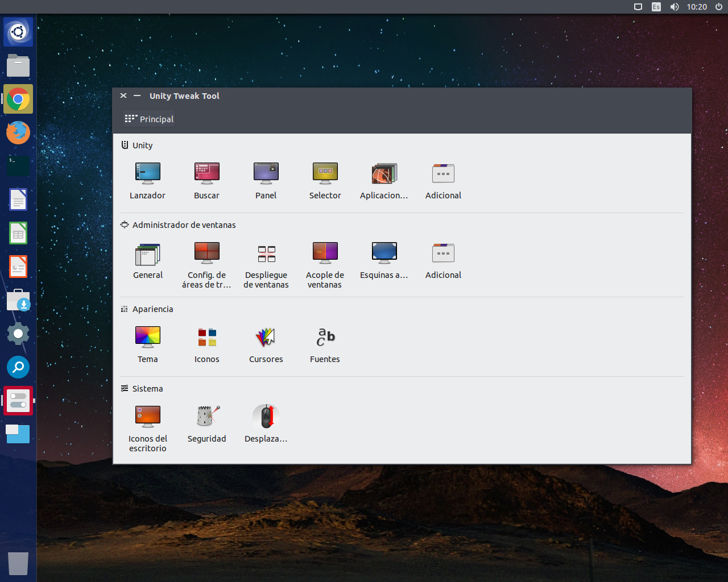Screen dimensions: 728x582
Task: Open the power session menu
Action: [x=719, y=7]
